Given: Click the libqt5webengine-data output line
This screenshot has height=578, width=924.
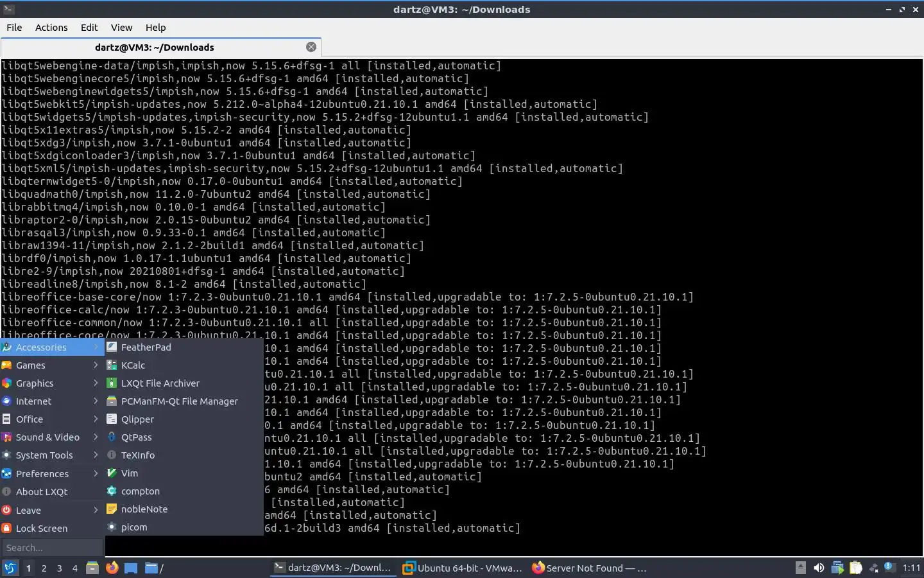Looking at the screenshot, I should (x=251, y=66).
